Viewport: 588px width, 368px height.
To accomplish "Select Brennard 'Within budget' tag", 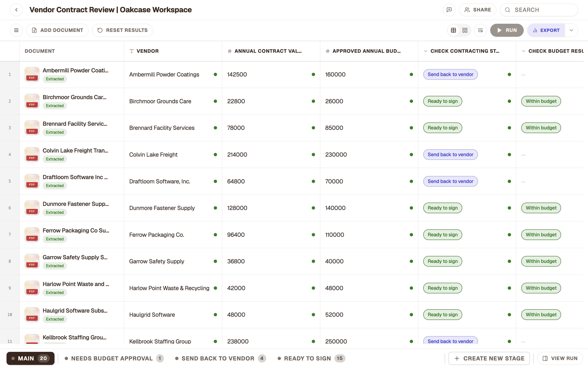I will 541,128.
